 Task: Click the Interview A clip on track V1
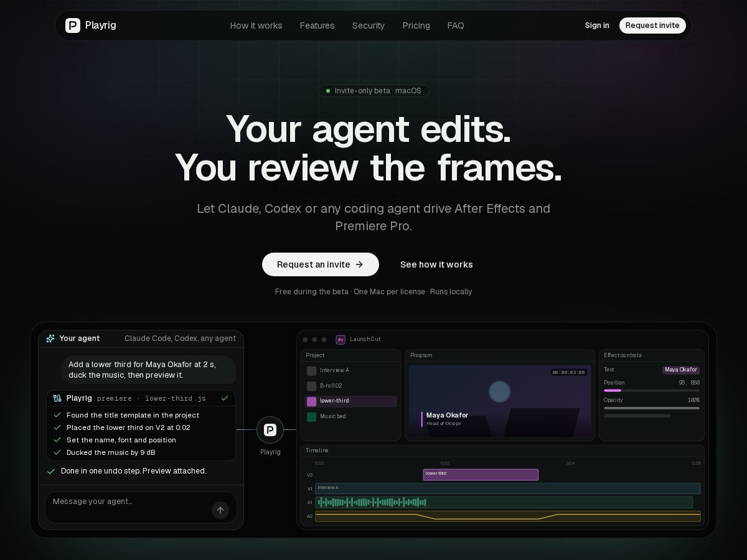point(508,488)
